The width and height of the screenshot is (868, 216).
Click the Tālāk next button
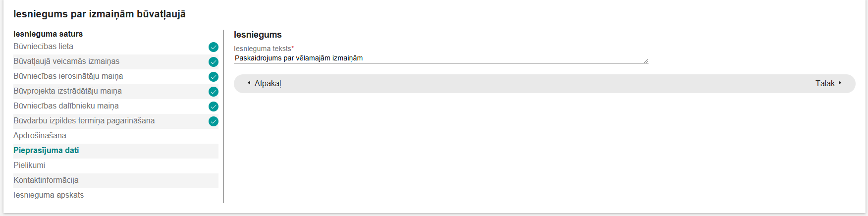click(x=828, y=84)
